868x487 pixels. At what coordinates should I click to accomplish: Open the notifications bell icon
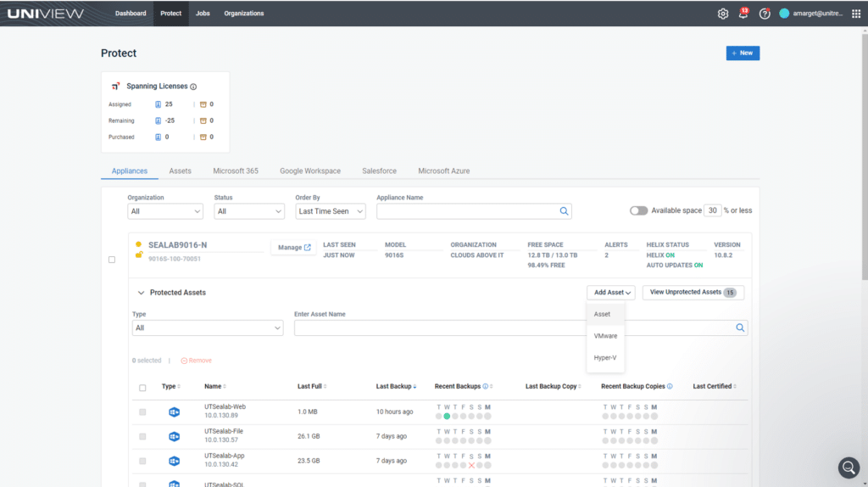coord(743,14)
